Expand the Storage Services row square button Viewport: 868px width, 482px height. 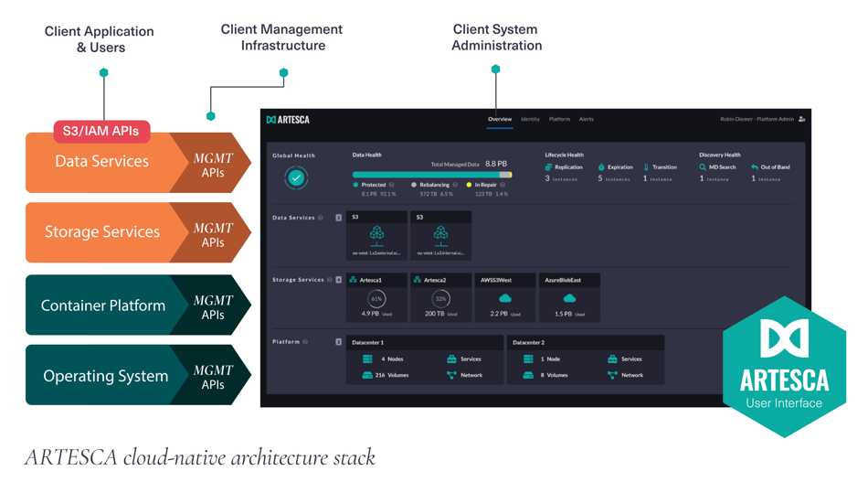pyautogui.click(x=339, y=280)
